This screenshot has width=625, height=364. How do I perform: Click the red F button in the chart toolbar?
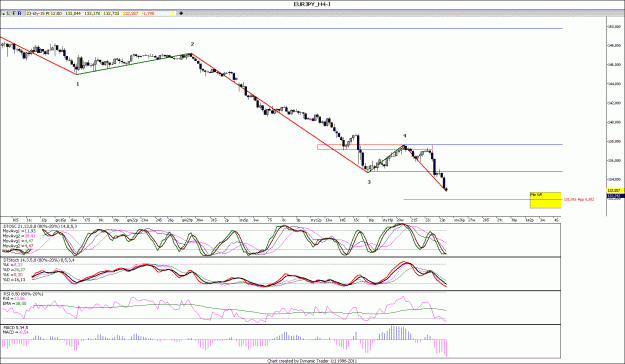(14, 13)
